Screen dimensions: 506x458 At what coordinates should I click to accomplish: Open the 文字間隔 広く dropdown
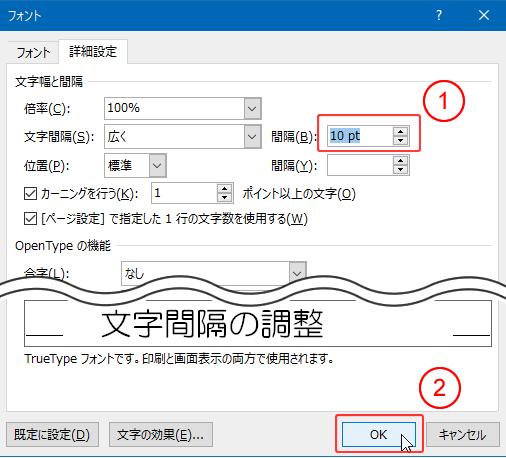pos(252,137)
